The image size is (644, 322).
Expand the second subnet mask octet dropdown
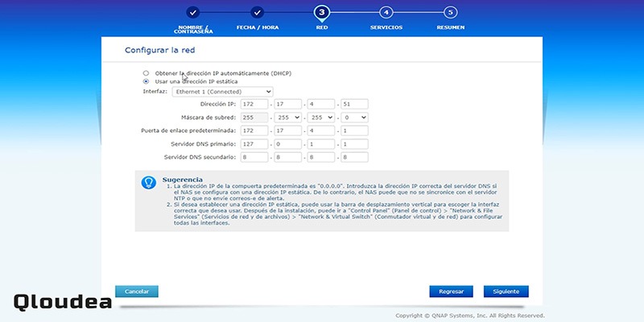point(288,118)
